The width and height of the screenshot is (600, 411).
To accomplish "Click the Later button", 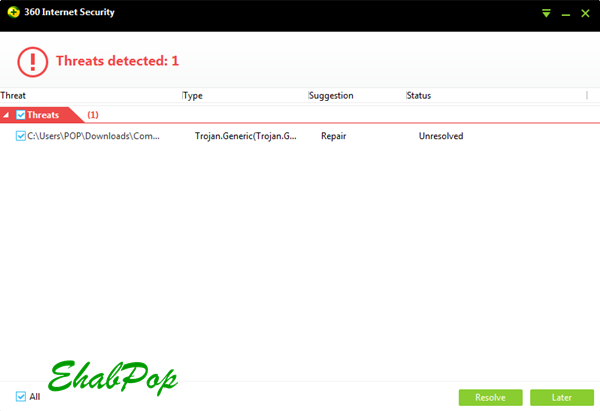I will tap(561, 397).
